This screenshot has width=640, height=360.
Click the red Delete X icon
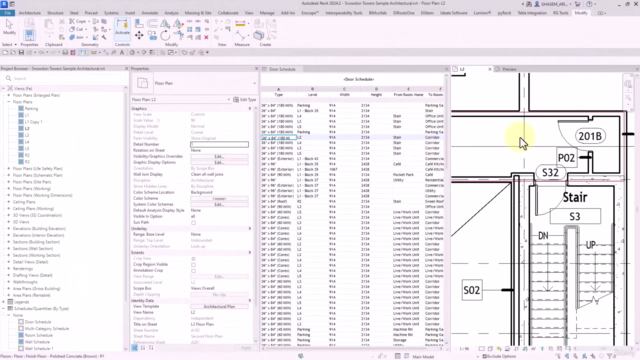206,38
